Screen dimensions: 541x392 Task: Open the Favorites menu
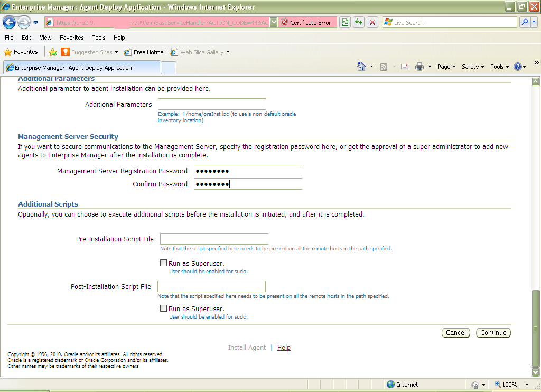[71, 38]
